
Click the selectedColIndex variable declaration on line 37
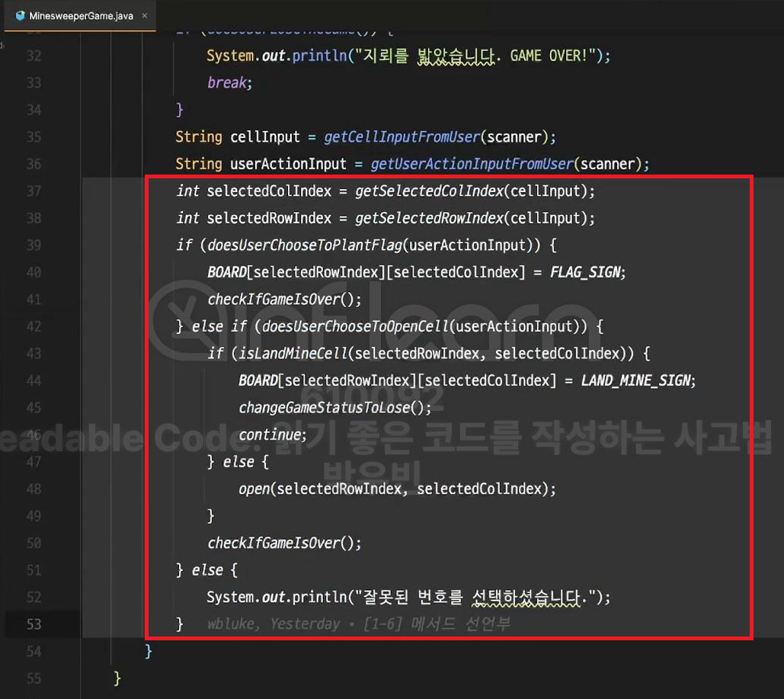269,191
